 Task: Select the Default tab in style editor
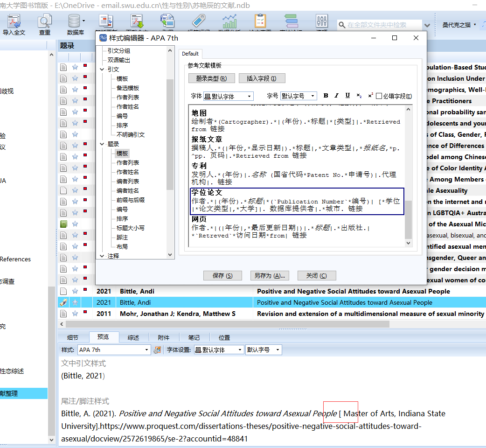[x=190, y=54]
